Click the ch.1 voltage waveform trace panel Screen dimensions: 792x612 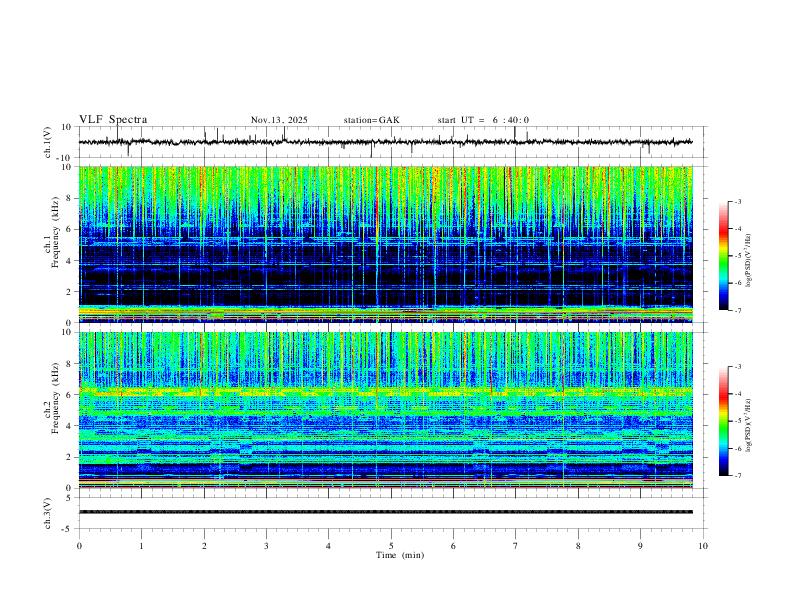392,142
